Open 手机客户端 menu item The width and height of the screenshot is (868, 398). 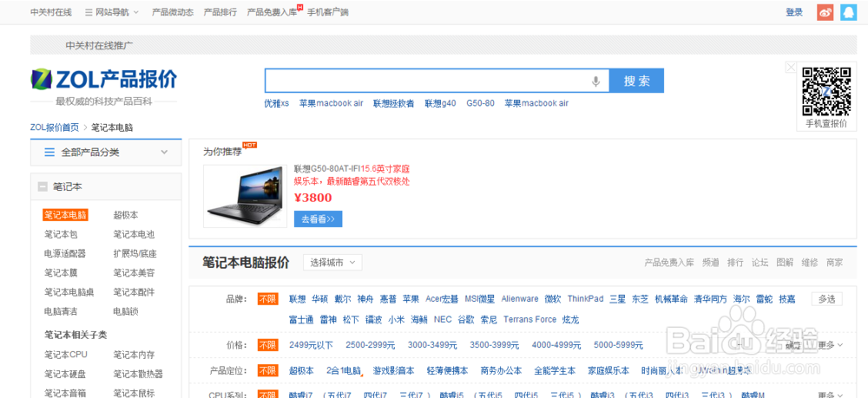click(328, 12)
